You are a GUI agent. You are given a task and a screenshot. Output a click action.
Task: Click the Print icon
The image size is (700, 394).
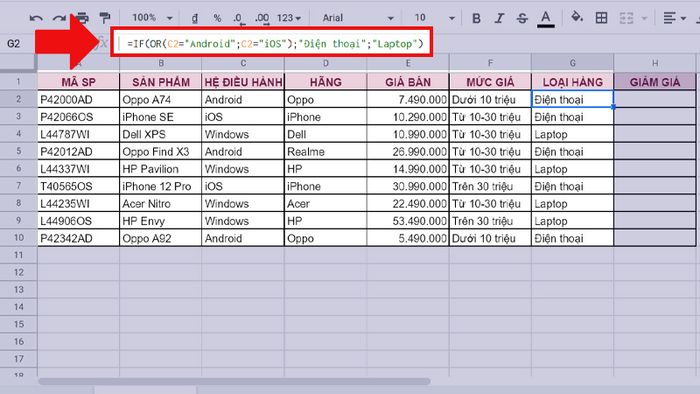click(82, 18)
